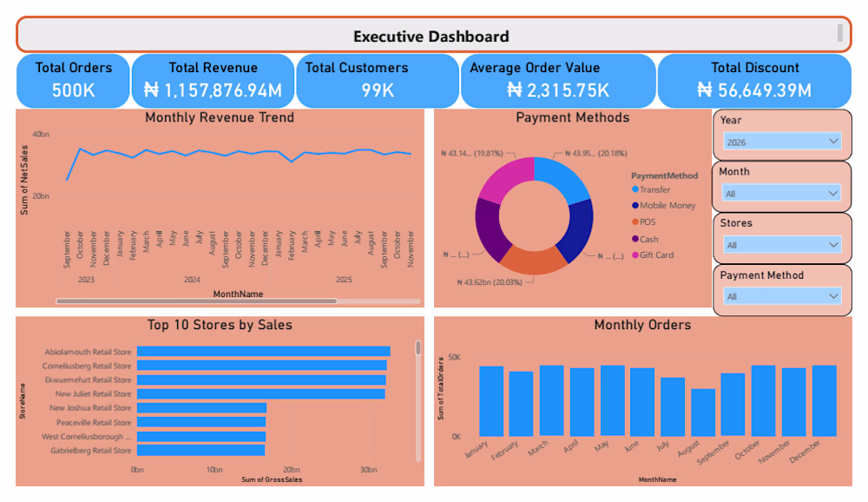868x502 pixels.
Task: Select the Total Revenue card
Action: tap(214, 81)
